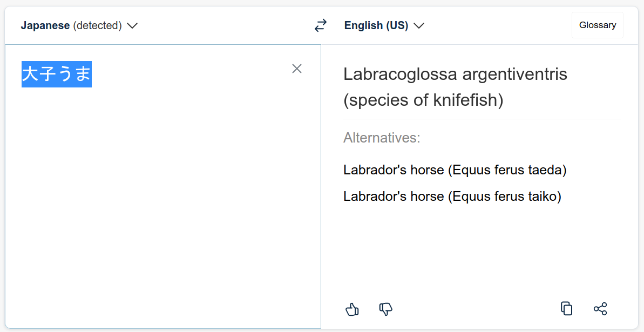Open the English (US) target language selector

376,25
